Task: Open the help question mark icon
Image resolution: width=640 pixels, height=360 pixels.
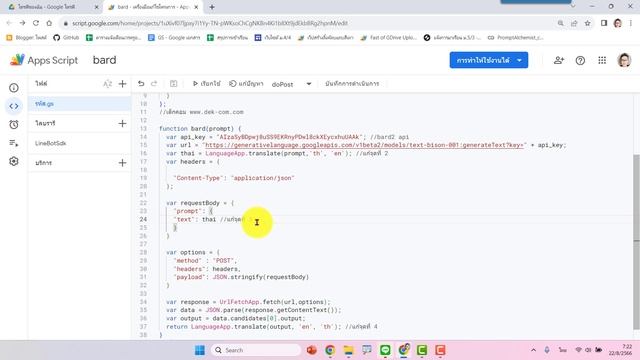Action: [580, 60]
